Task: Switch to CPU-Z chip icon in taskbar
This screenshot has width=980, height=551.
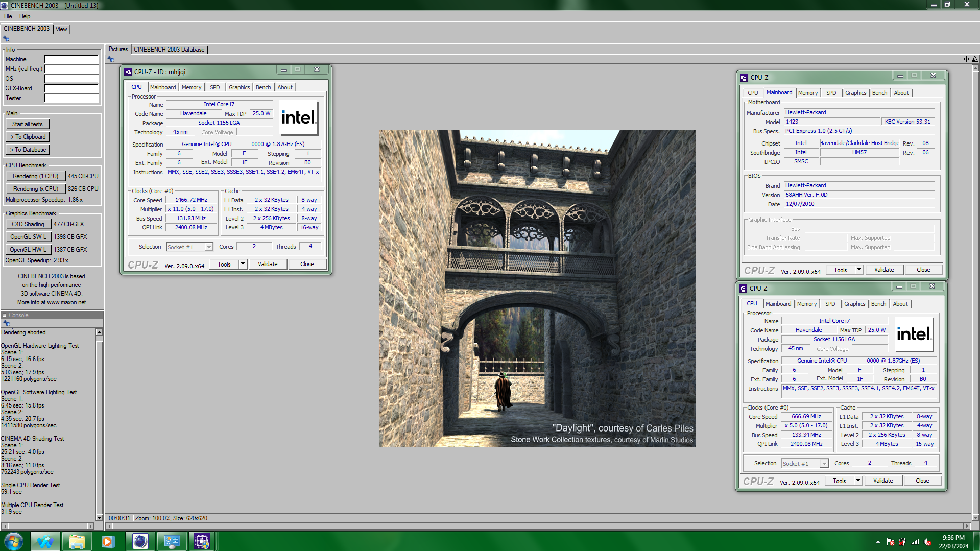Action: pyautogui.click(x=202, y=541)
